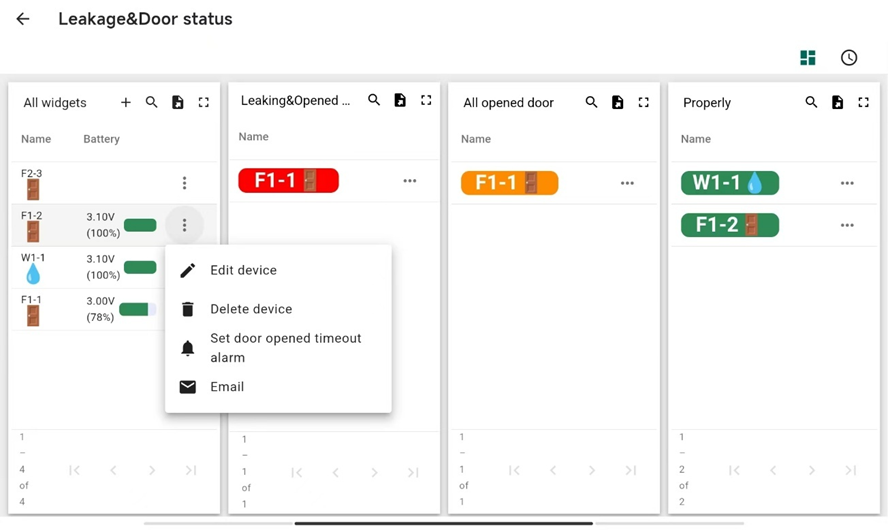Select Edit device from the menu

(243, 270)
